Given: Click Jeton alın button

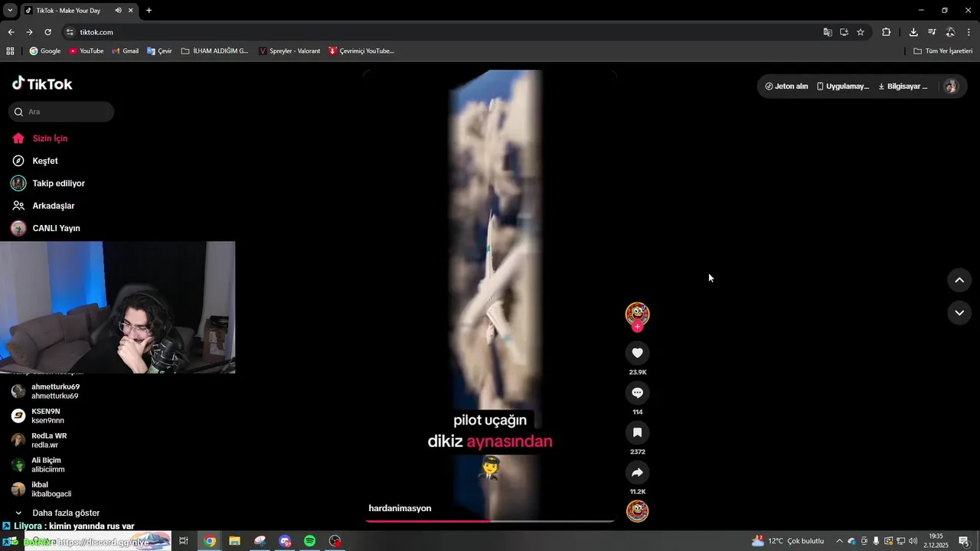Looking at the screenshot, I should 786,86.
